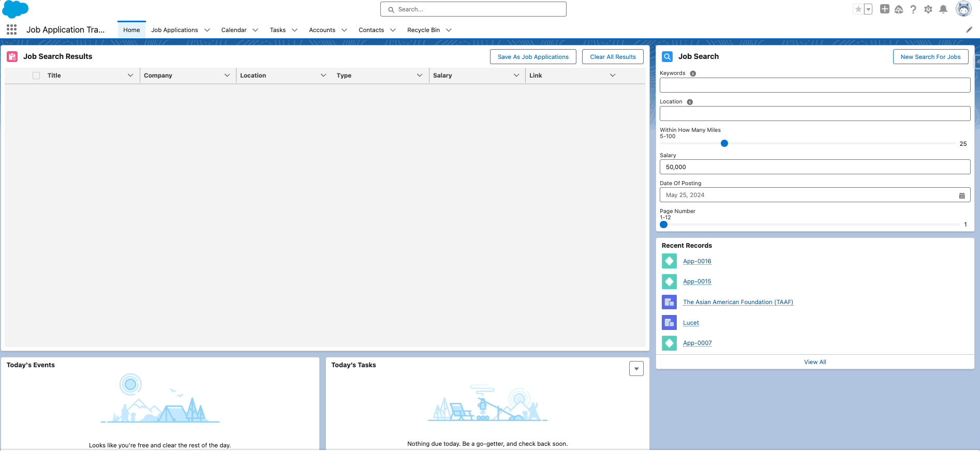The height and width of the screenshot is (451, 980).
Task: Click the Salary input field
Action: 815,167
